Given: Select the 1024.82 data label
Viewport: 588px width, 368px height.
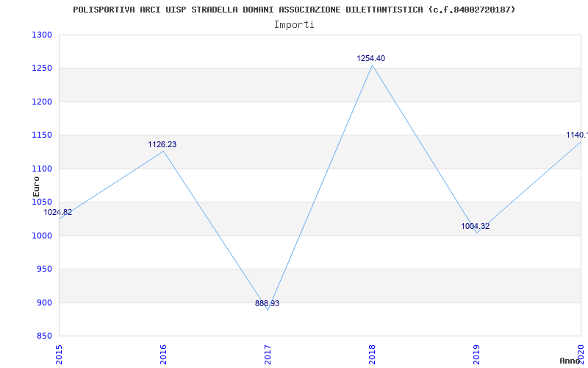Looking at the screenshot, I should pyautogui.click(x=58, y=212).
